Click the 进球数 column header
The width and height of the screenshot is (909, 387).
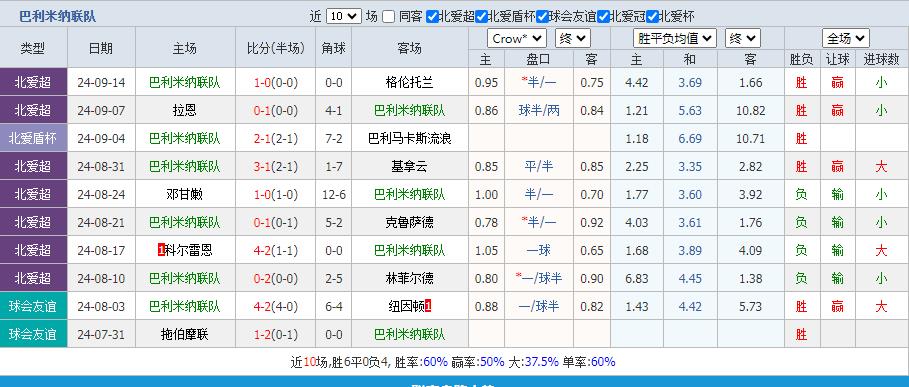point(881,59)
